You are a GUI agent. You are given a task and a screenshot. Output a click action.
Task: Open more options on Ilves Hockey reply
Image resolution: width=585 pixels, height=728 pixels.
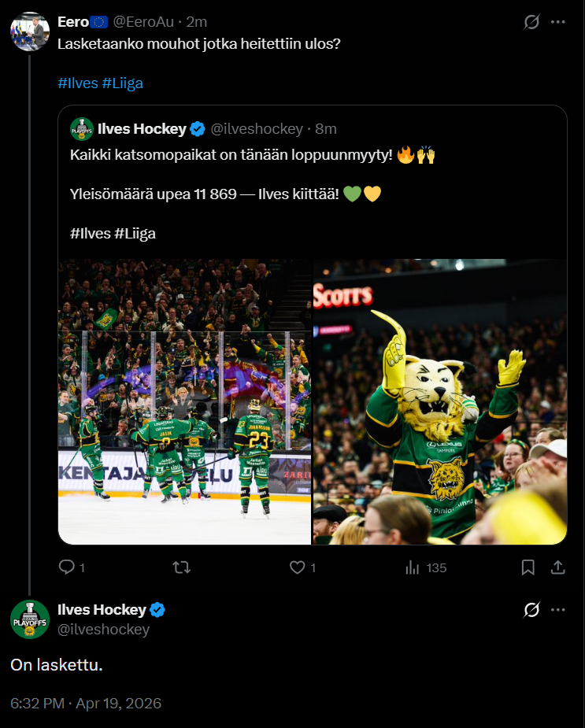tap(558, 609)
